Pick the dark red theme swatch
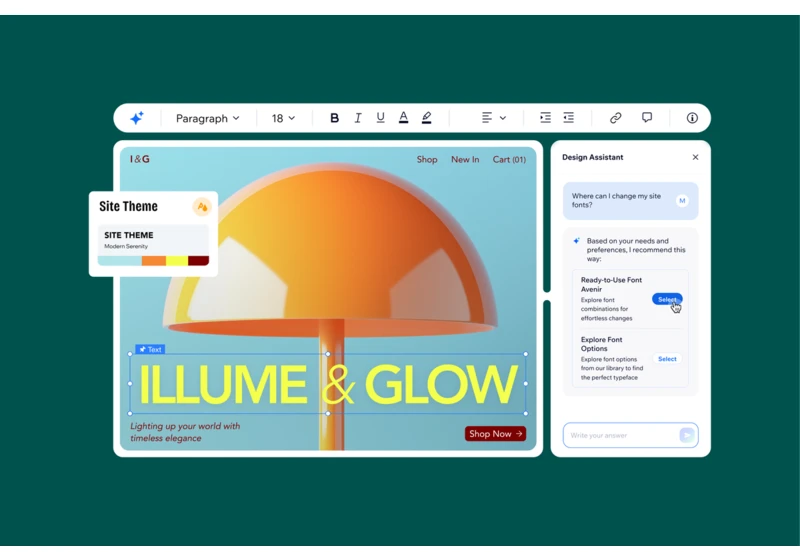Screen dimensions: 800x560 tap(198, 261)
